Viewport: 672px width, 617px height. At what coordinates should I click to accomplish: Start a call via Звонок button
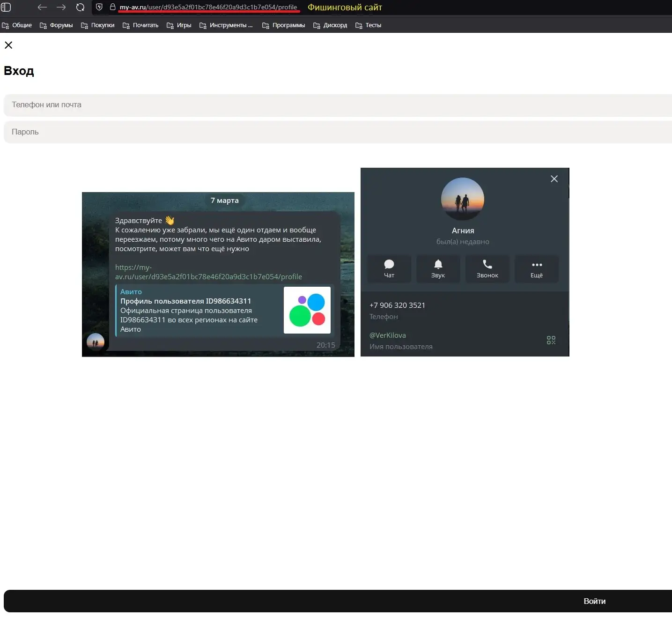point(487,268)
